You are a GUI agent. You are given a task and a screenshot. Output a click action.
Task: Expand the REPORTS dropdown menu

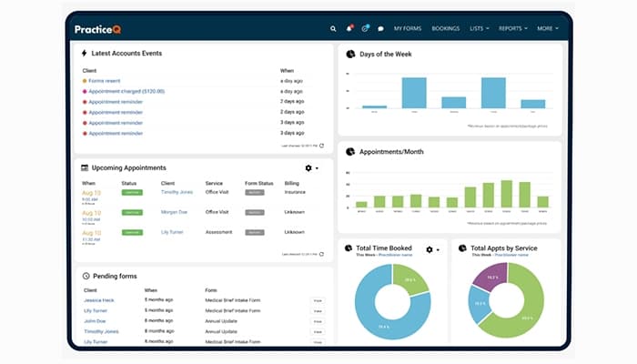[x=512, y=29]
